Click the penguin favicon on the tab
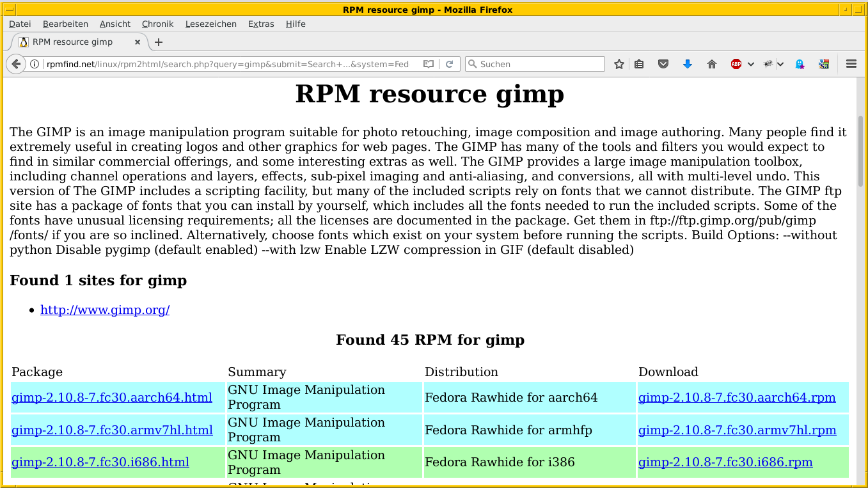The height and width of the screenshot is (488, 868). [x=24, y=42]
